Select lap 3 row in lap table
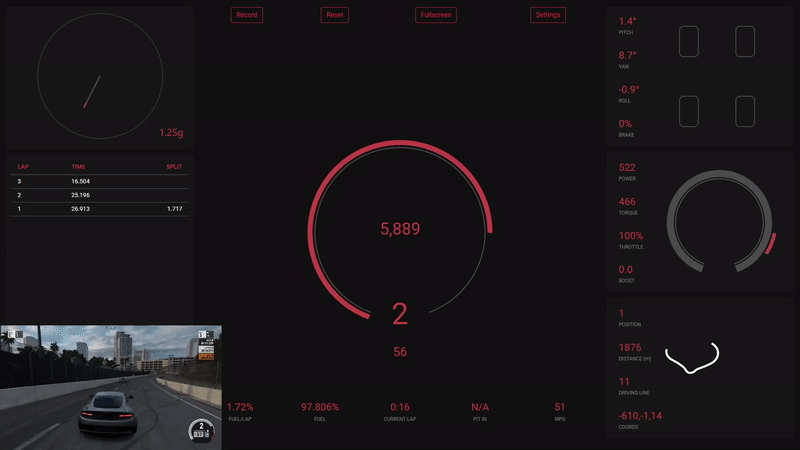 (x=100, y=181)
